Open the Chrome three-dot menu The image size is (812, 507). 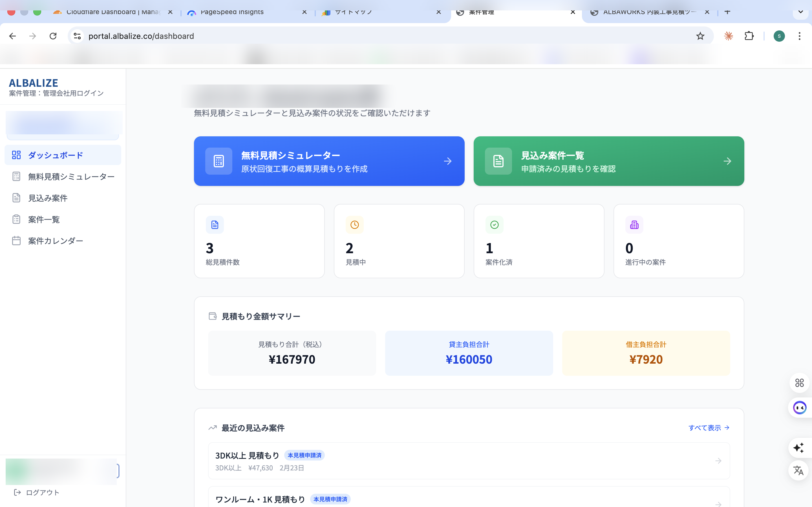pyautogui.click(x=800, y=36)
